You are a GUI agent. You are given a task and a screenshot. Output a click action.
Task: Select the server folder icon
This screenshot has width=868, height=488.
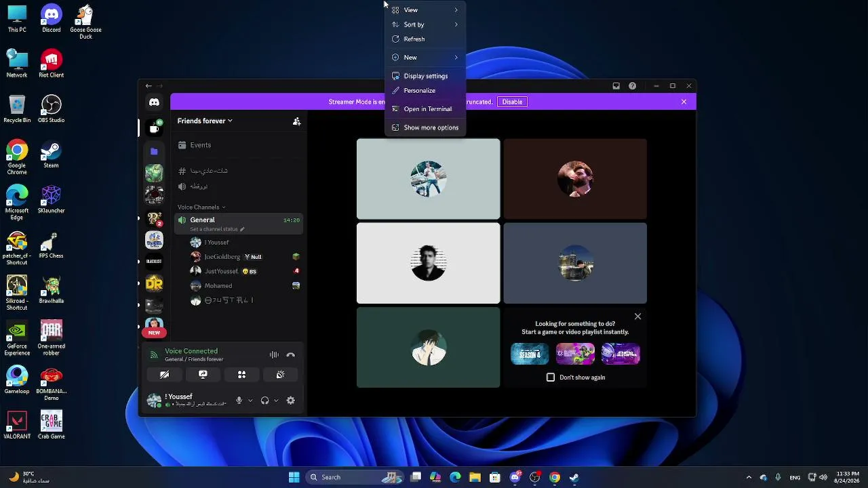[154, 151]
